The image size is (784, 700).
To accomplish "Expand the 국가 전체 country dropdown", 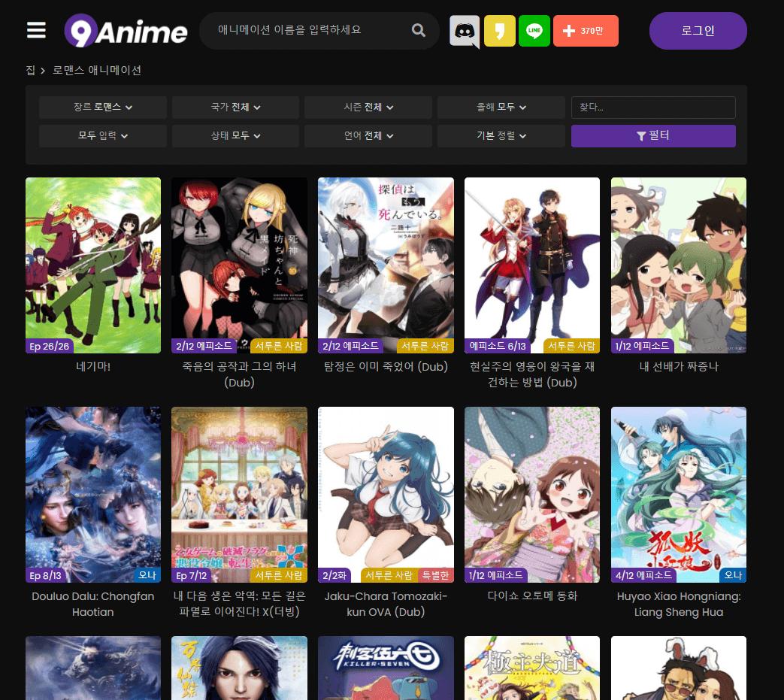I will tap(235, 108).
